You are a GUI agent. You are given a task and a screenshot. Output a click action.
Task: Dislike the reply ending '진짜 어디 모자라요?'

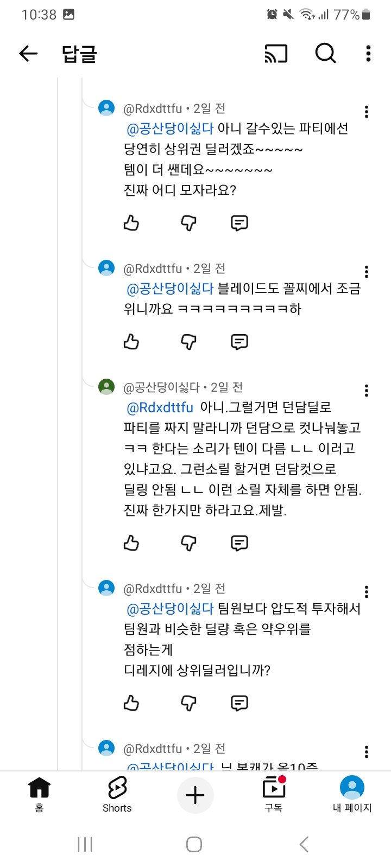(x=188, y=223)
